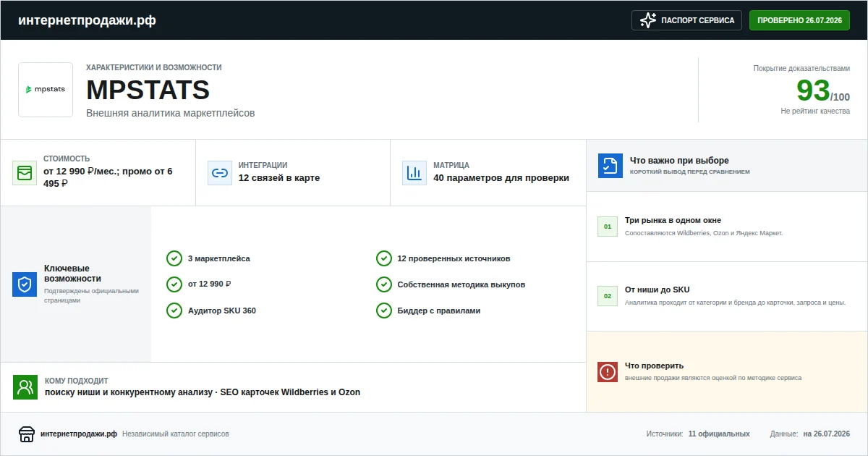Click the pricing text 'от 12 990 ₽/мес.; промо от 6 495 ₽'
The height and width of the screenshot is (456, 868).
109,177
